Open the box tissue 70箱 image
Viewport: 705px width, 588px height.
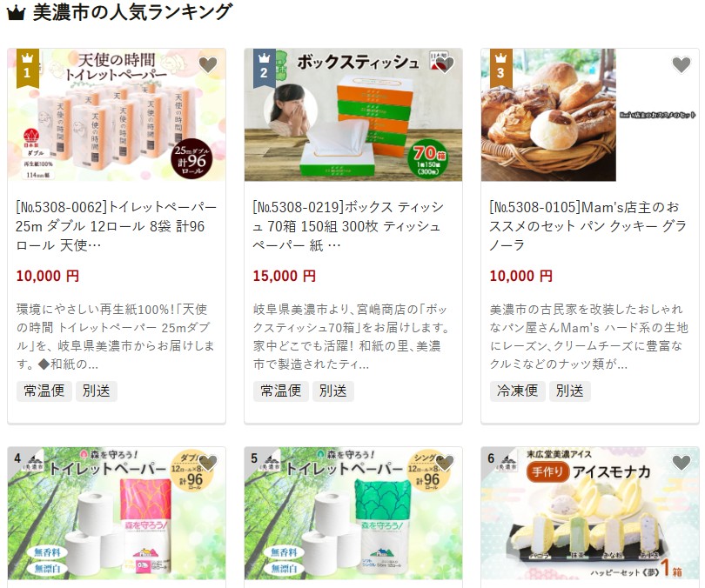(x=353, y=115)
